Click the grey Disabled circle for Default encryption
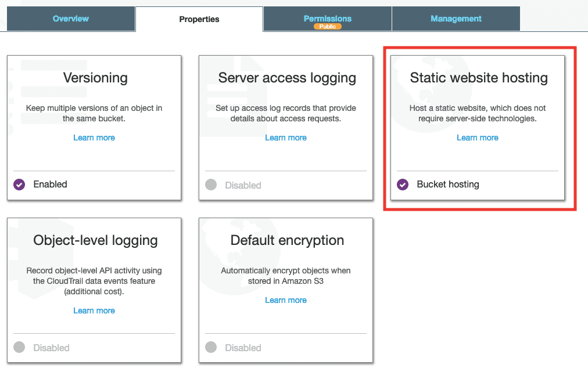Image resolution: width=588 pixels, height=379 pixels. pos(211,347)
